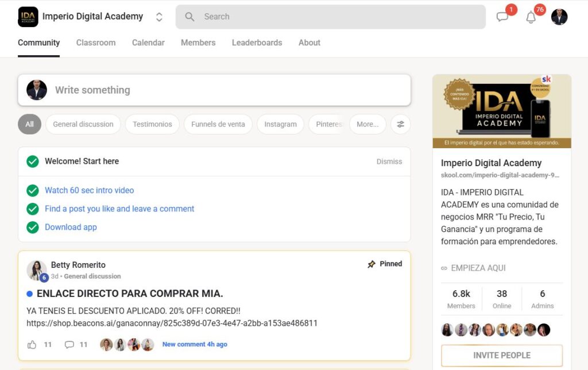
Task: Open the Leaderboards tab
Action: [x=257, y=43]
